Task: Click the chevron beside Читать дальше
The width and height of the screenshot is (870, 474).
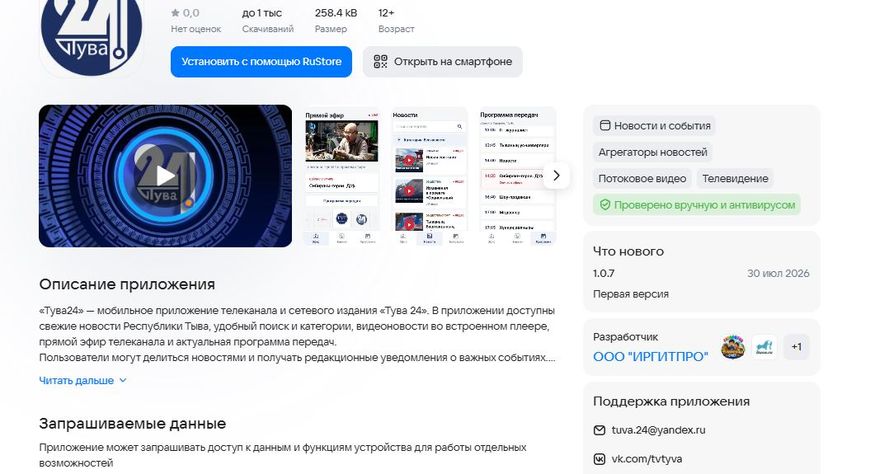Action: coord(123,380)
